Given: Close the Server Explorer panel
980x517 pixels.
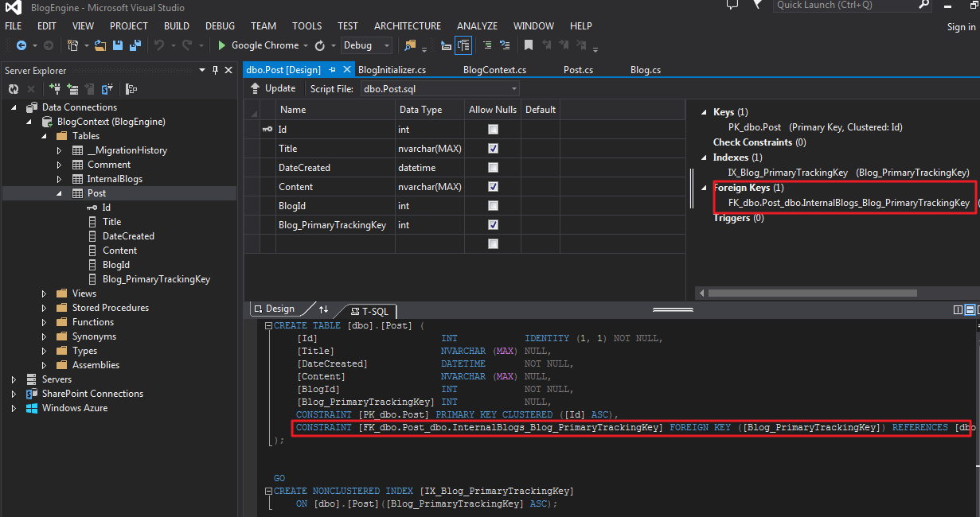Looking at the screenshot, I should [228, 70].
